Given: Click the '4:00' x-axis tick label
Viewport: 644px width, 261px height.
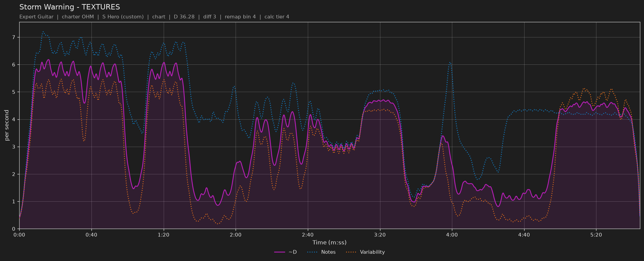Looking at the screenshot, I should pos(452,235).
